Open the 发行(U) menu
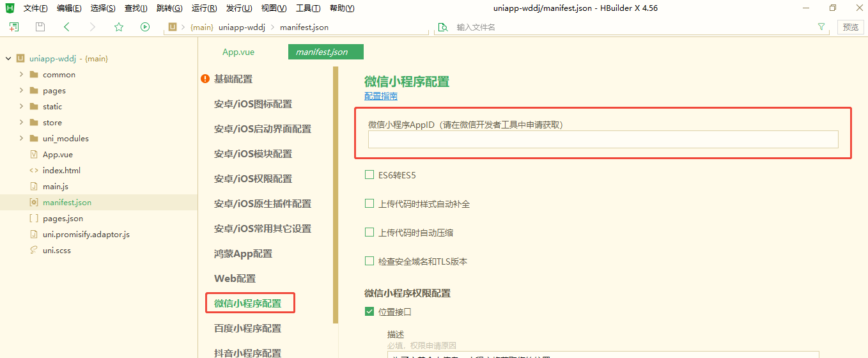This screenshot has width=868, height=358. coord(238,8)
